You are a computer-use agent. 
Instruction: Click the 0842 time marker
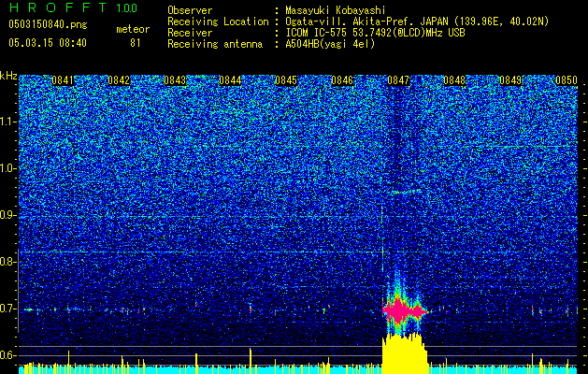pyautogui.click(x=119, y=80)
